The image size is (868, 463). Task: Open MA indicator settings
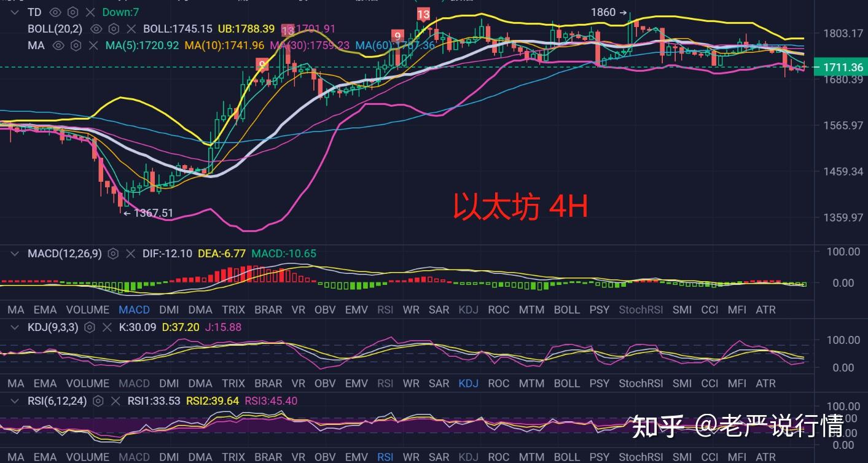pos(76,45)
